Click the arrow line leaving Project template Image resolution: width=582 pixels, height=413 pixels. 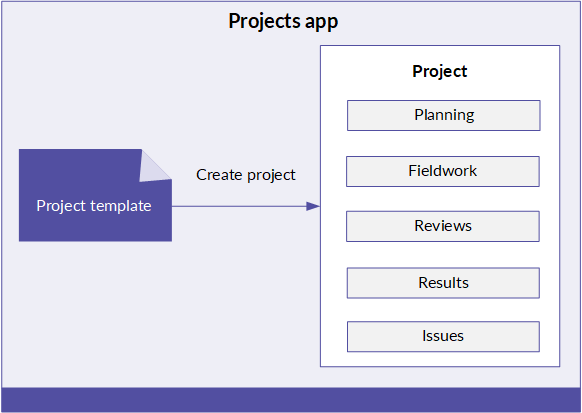(239, 206)
